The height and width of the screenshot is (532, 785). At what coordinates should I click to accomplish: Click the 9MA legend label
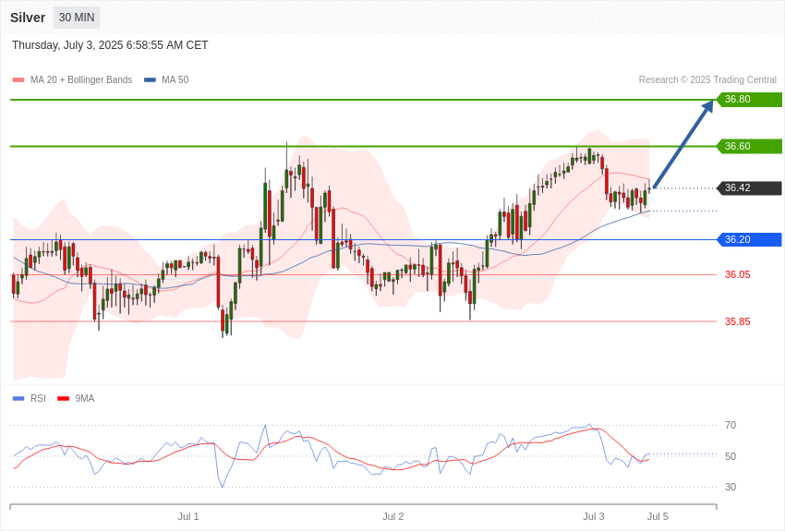pos(85,398)
